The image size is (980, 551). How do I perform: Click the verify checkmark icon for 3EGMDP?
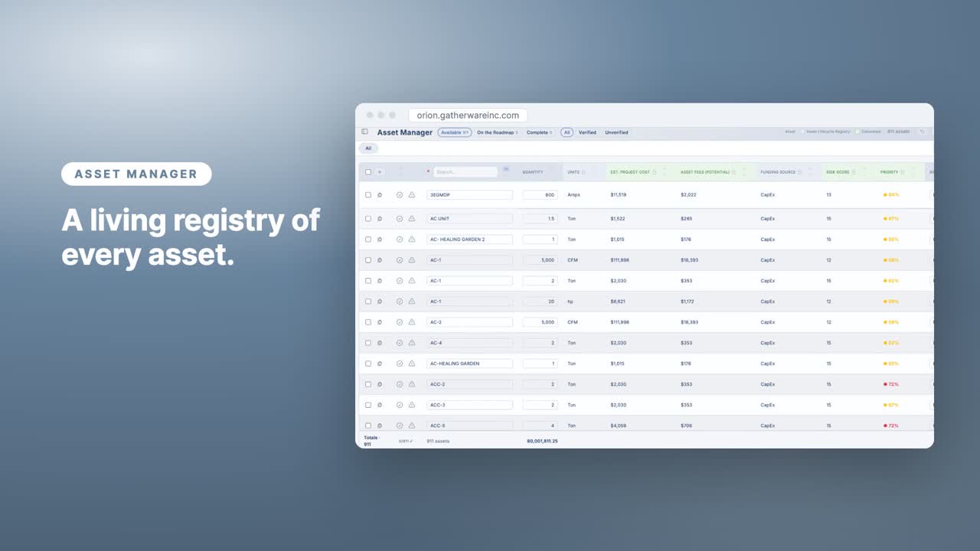coord(400,195)
